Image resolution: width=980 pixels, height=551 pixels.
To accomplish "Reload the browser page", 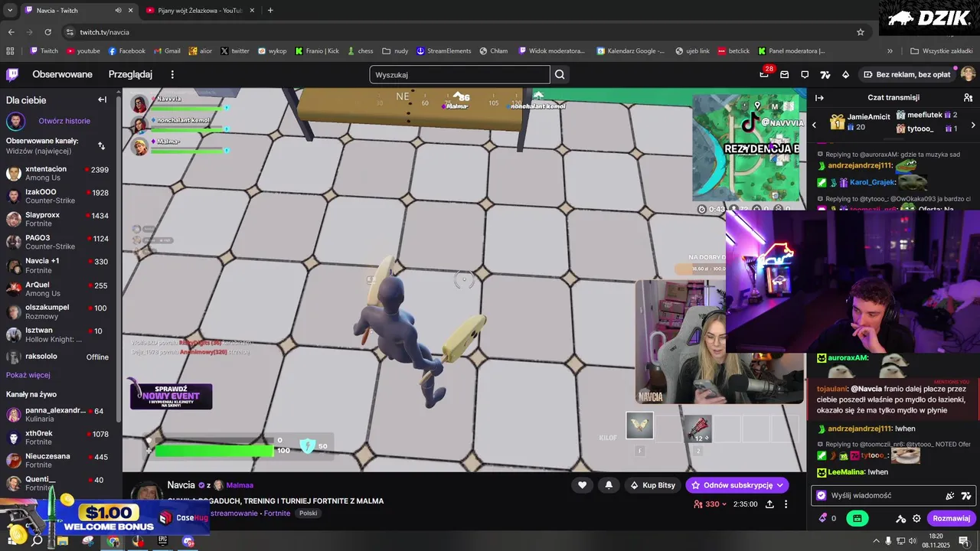I will click(47, 32).
